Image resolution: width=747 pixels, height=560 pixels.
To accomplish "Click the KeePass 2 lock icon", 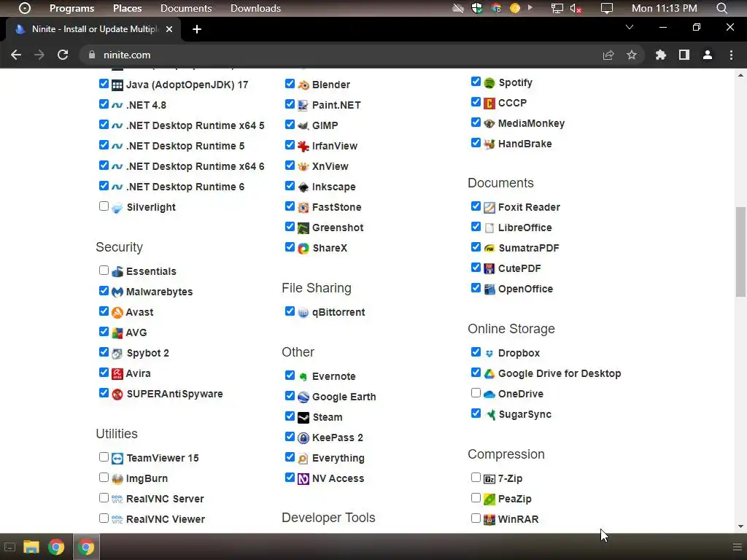I will [x=303, y=438].
